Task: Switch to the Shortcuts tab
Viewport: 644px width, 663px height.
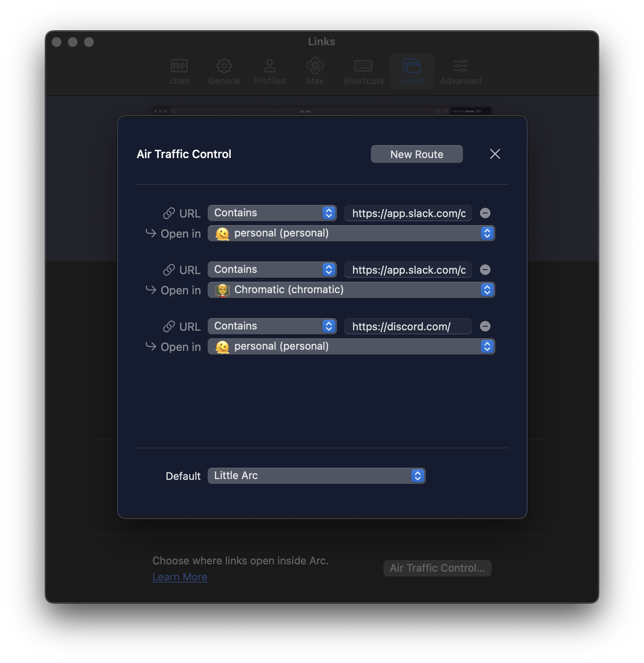Action: (x=363, y=72)
